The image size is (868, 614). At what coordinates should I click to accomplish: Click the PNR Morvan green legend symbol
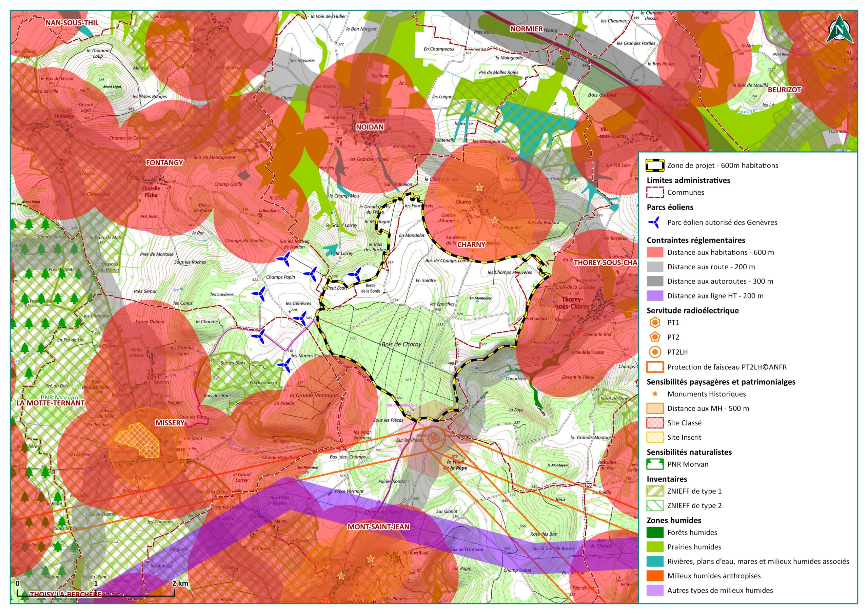click(x=655, y=464)
